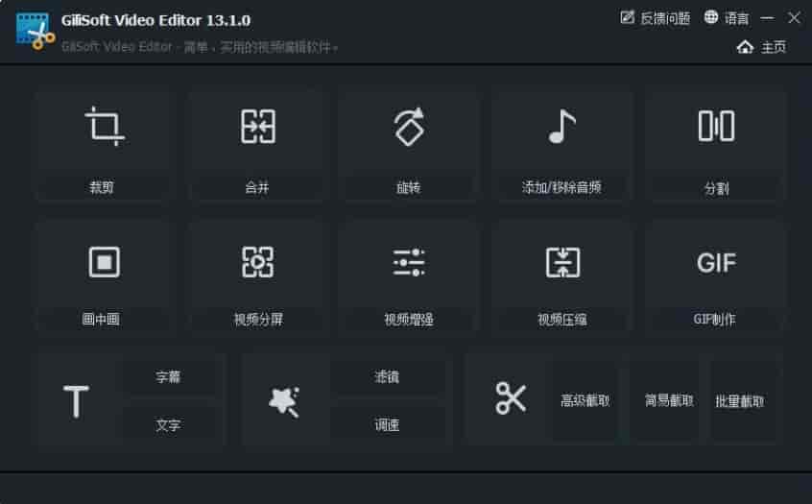Open the 视频压缩 compress icon
This screenshot has height=504, width=812.
pyautogui.click(x=562, y=262)
